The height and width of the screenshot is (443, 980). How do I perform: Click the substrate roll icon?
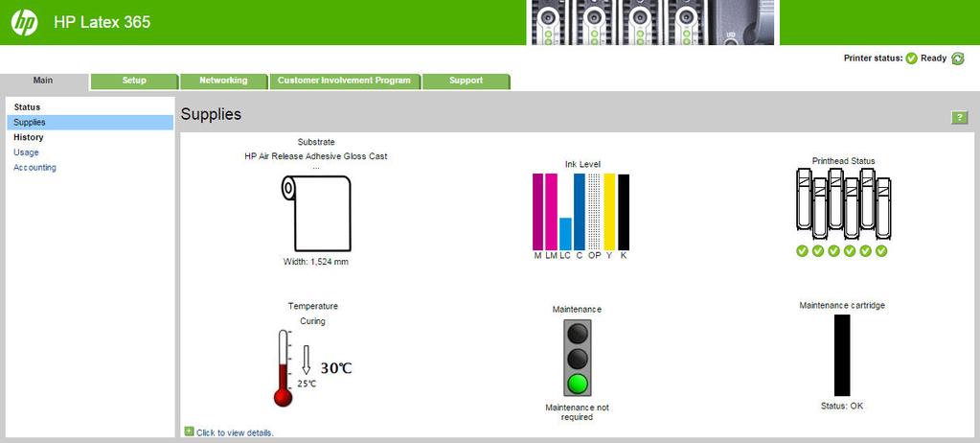pos(316,214)
